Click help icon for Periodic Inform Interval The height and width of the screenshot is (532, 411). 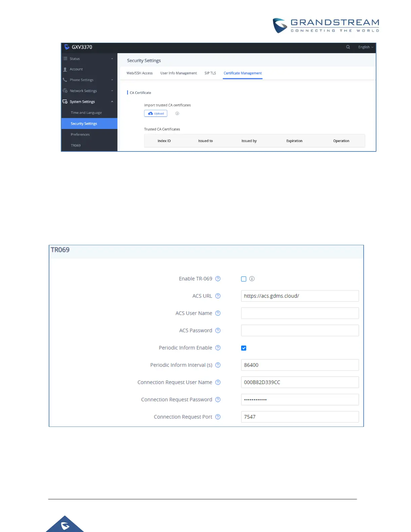click(218, 365)
